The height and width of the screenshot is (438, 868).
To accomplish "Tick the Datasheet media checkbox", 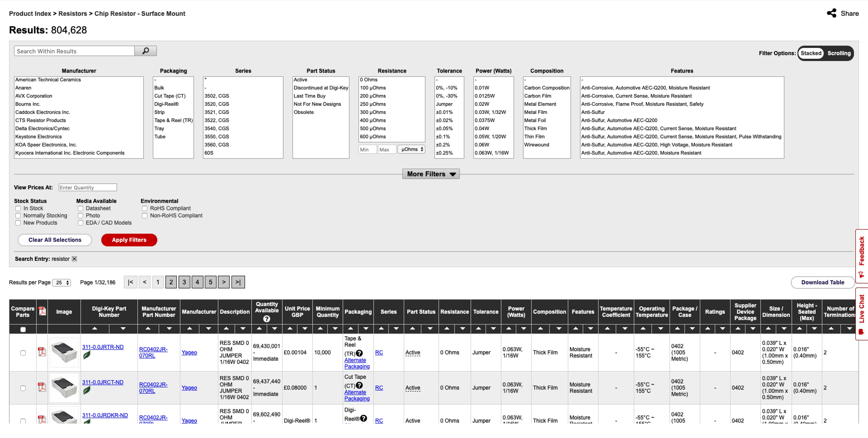I will pos(80,208).
